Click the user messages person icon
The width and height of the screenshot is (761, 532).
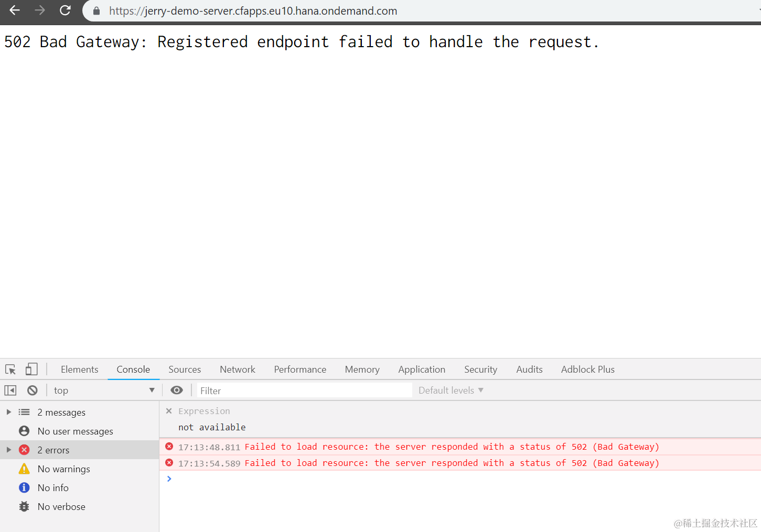24,431
